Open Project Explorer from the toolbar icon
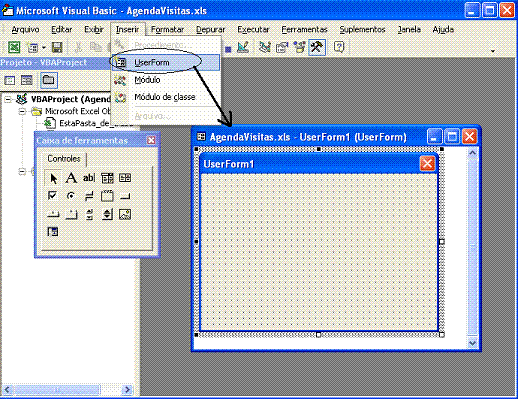The width and height of the screenshot is (518, 399). point(265,47)
